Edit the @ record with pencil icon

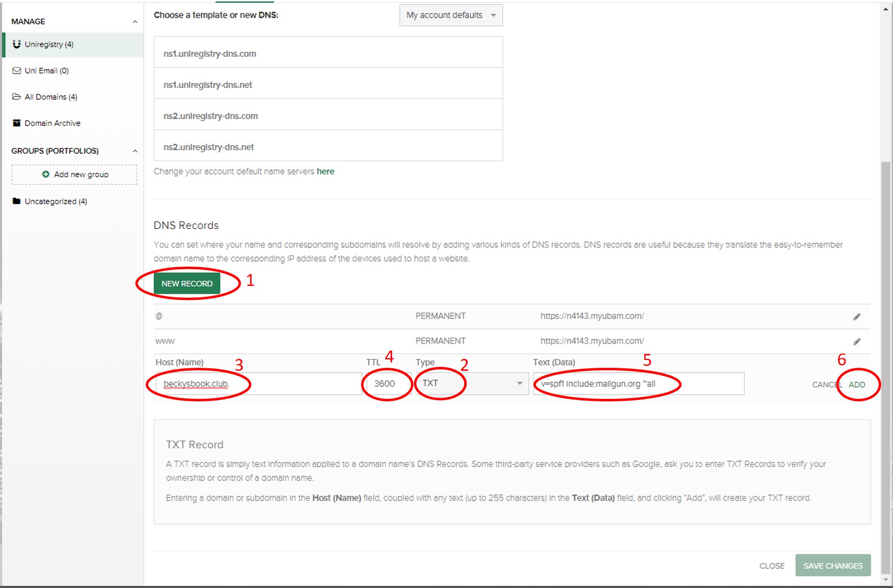tap(857, 316)
